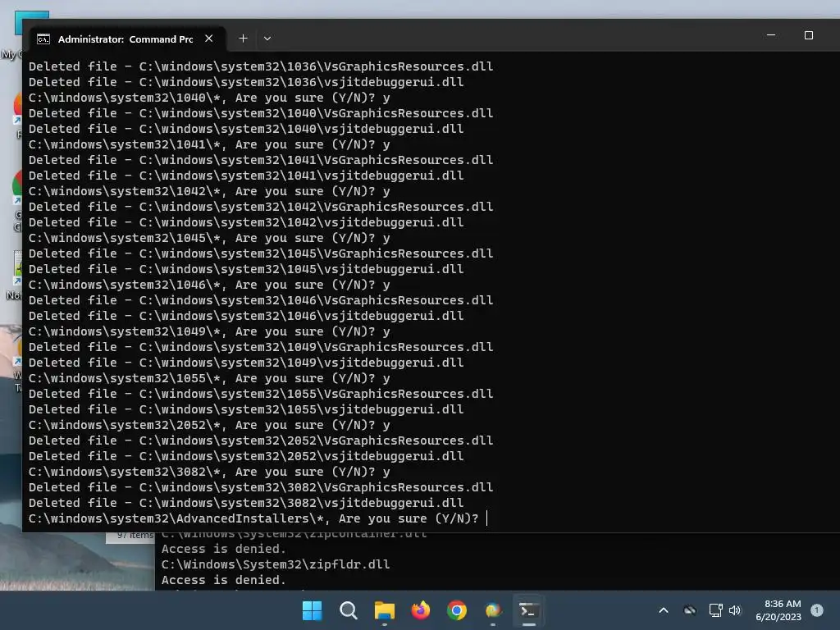840x630 pixels.
Task: Click 'Deleted file' 1036\VsGraphicsResources.dll line
Action: pyautogui.click(x=261, y=66)
